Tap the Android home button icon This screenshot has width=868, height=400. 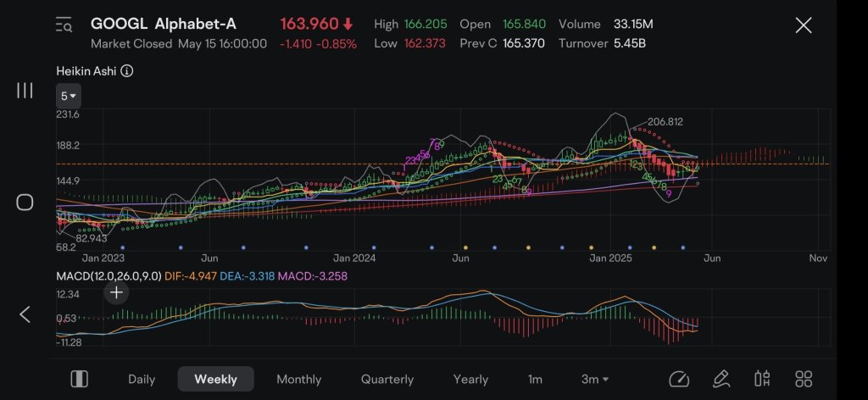click(x=25, y=202)
